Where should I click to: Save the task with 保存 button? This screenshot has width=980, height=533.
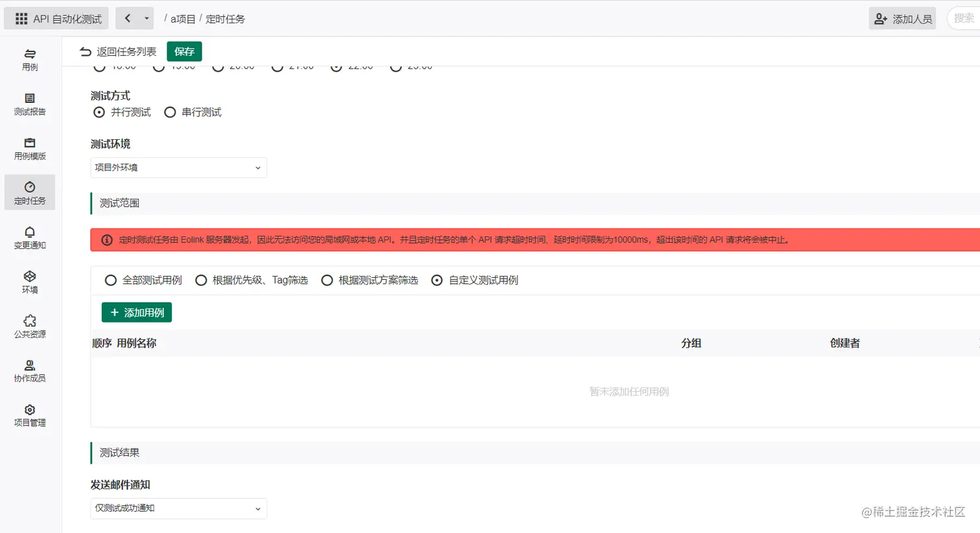tap(184, 51)
